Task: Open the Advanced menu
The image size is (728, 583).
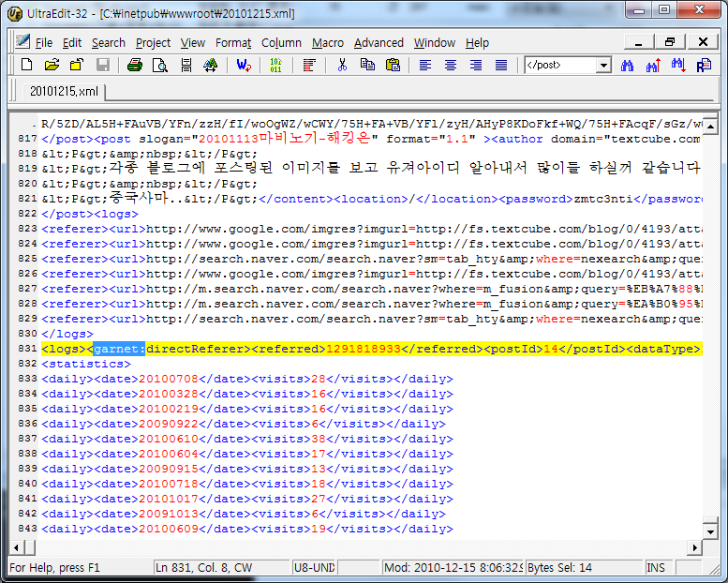Action: coord(379,42)
